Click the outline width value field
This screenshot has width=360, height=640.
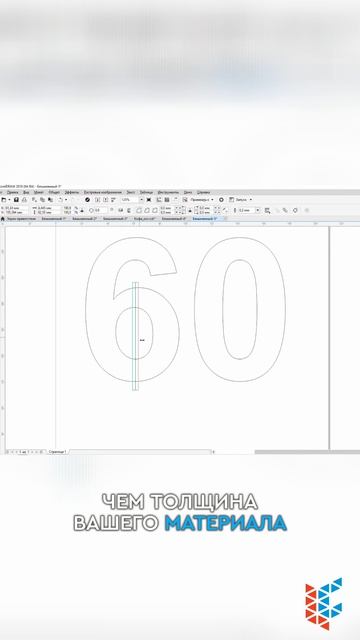coord(247,210)
